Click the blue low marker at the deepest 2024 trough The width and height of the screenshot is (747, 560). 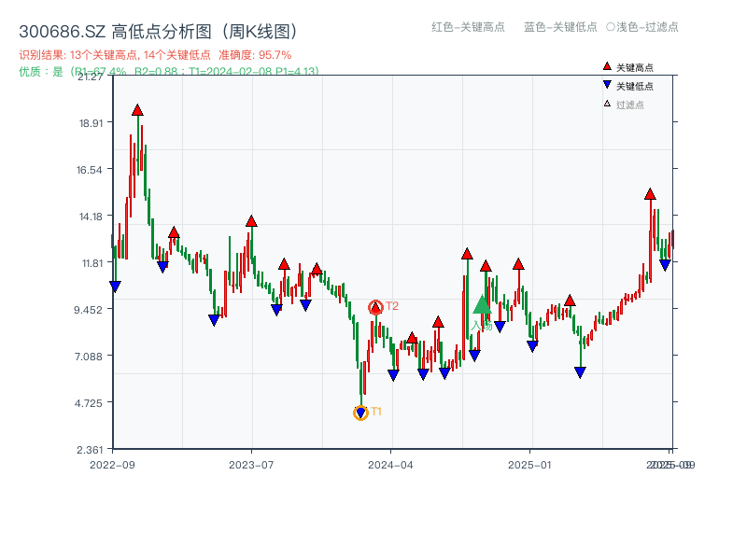(361, 411)
